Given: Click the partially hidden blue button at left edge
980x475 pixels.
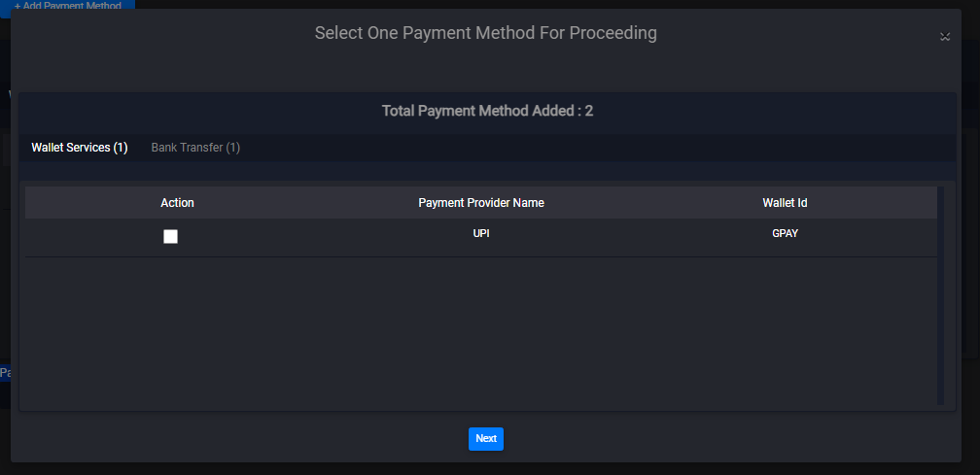Looking at the screenshot, I should pyautogui.click(x=5, y=372).
